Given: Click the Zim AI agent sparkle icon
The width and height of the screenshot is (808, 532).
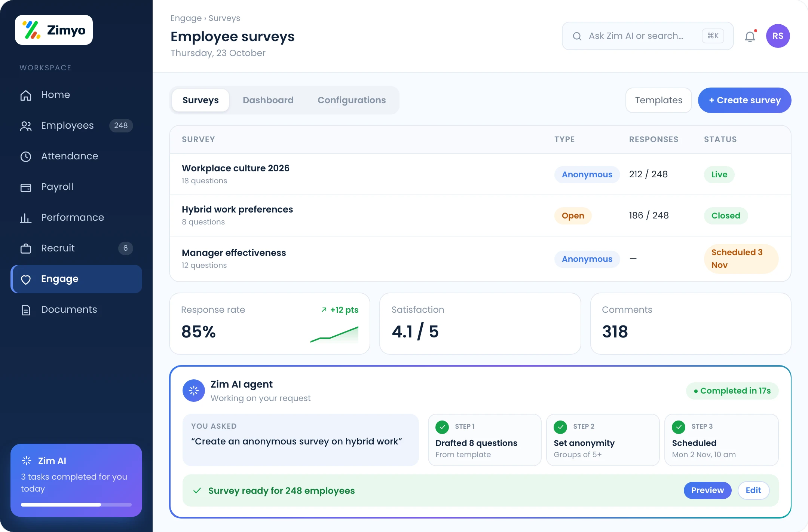Looking at the screenshot, I should 194,391.
